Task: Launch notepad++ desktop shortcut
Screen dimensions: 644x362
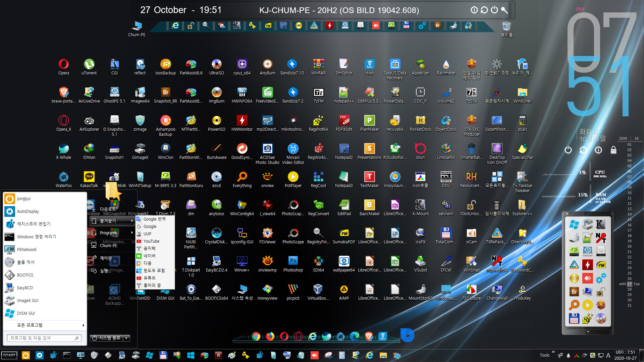Action: point(344,95)
